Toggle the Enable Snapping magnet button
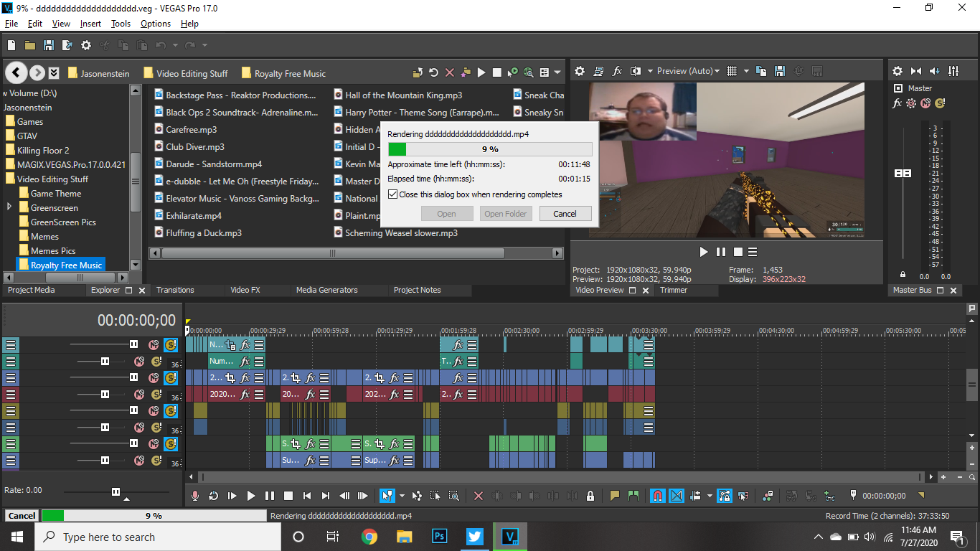The image size is (980, 551). [657, 496]
